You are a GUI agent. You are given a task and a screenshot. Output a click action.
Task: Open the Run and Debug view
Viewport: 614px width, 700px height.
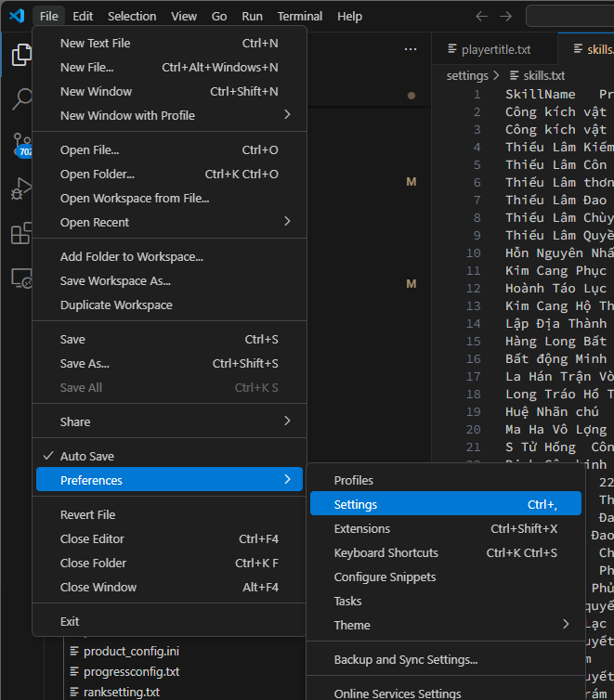[20, 188]
